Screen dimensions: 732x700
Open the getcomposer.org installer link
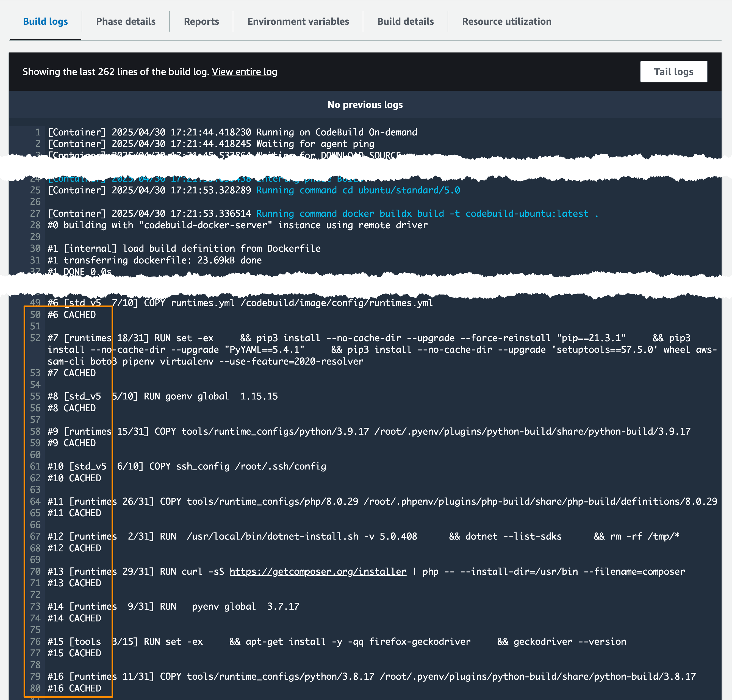[x=318, y=571]
